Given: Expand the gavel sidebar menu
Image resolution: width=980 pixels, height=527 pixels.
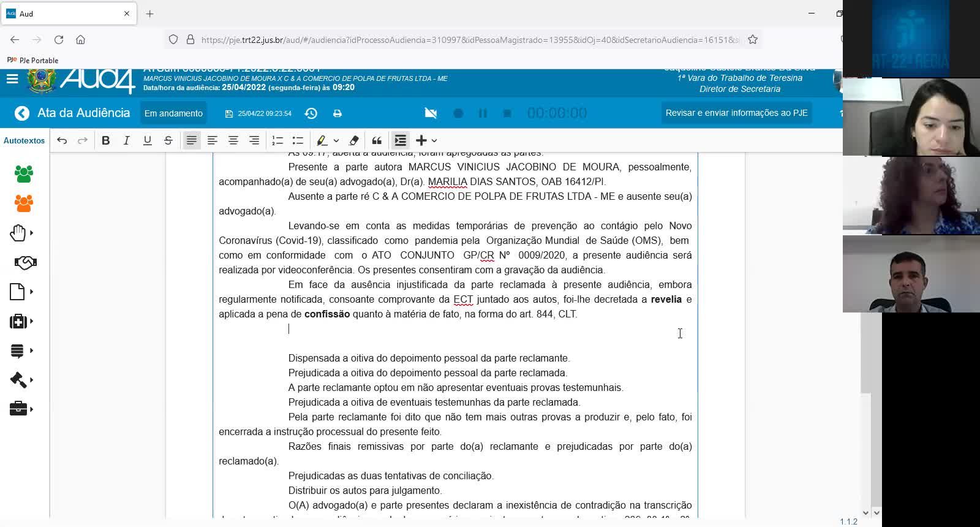Looking at the screenshot, I should 21,380.
